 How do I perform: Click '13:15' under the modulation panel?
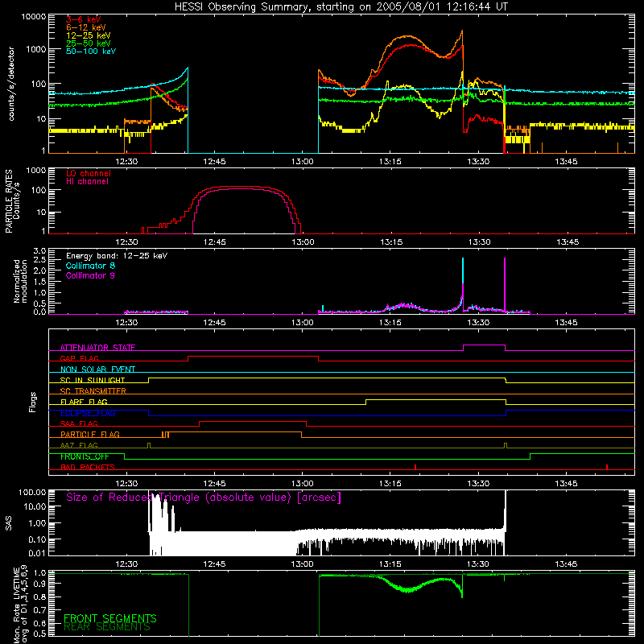[x=390, y=323]
